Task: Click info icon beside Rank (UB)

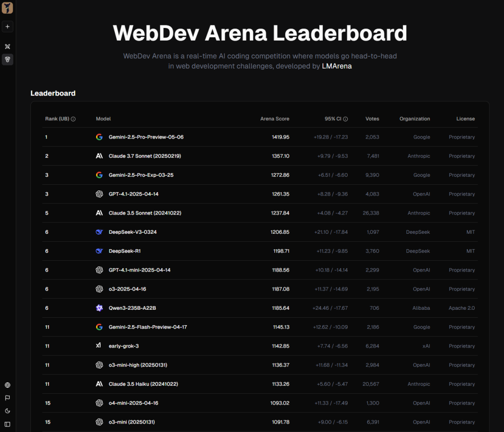Action: [73, 119]
